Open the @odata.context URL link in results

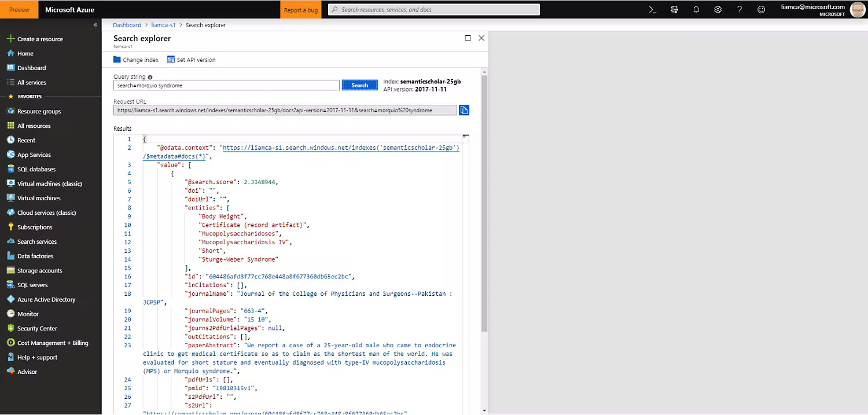pos(340,148)
